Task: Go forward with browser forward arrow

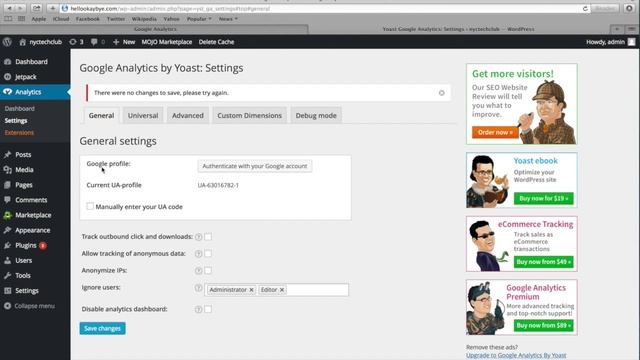Action: tap(20, 8)
